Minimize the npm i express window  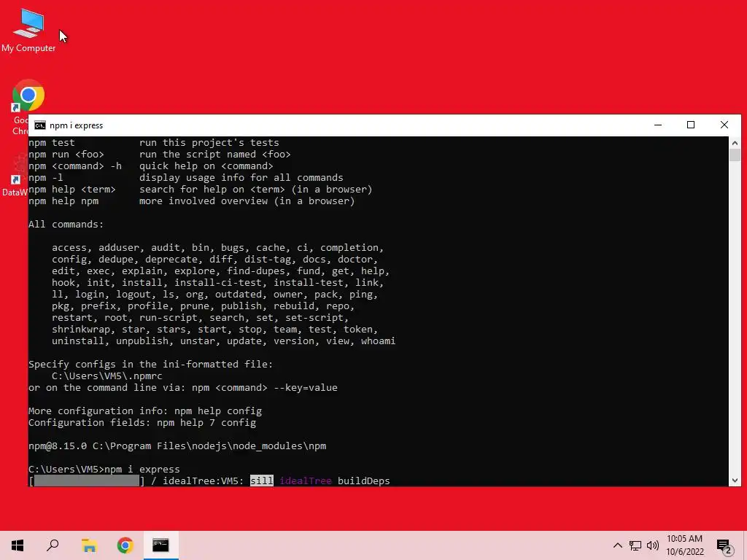point(658,125)
